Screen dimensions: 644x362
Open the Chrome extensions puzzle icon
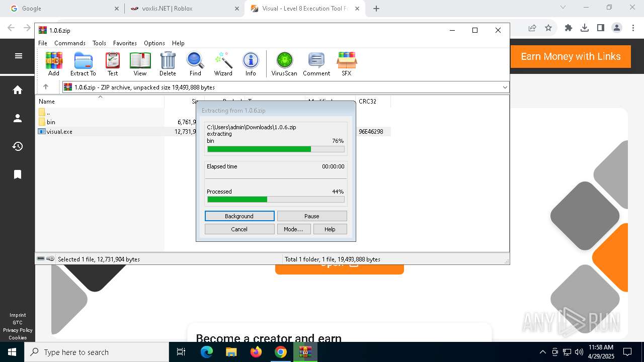click(569, 28)
